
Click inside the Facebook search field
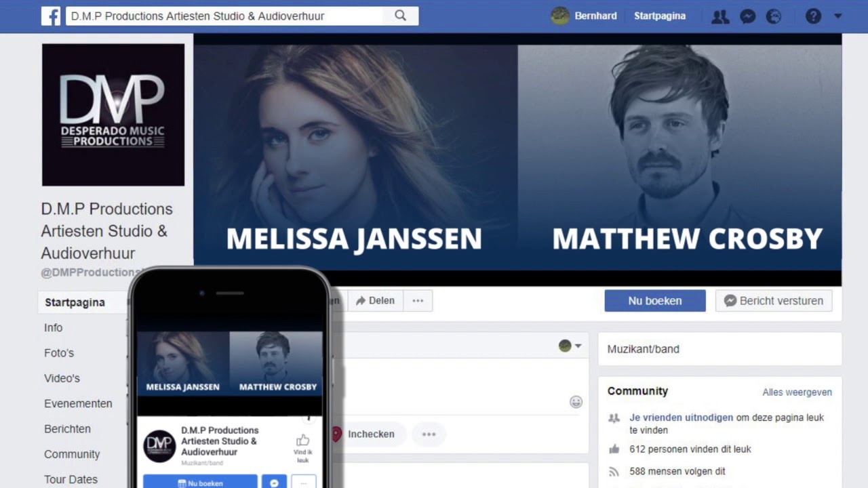[224, 16]
